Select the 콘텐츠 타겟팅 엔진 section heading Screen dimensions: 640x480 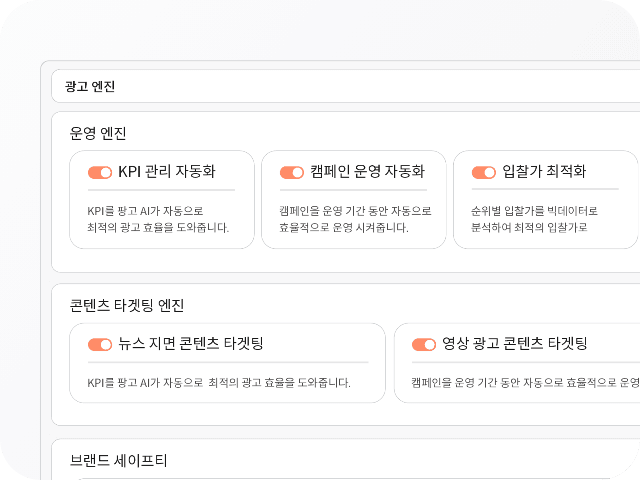[127, 305]
